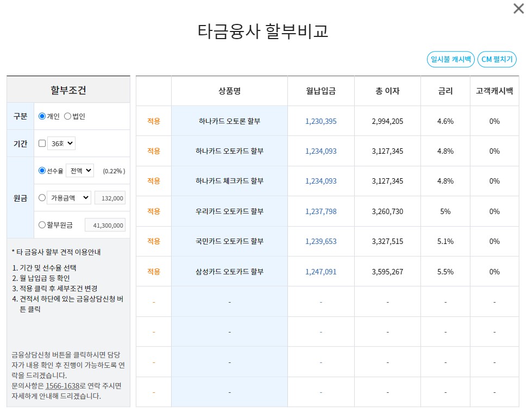Click monthly payment 1,234,093 for 하나카드 체크카드
Screen dimensions: 528x420
(321, 181)
